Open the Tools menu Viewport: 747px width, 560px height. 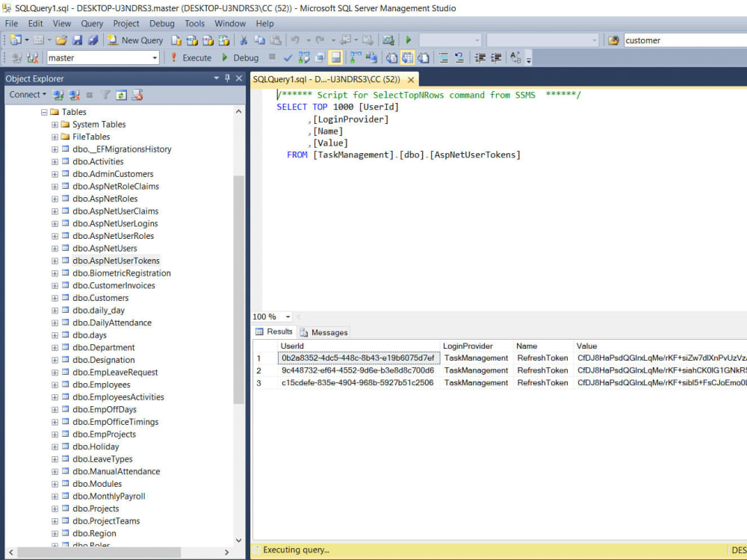coord(194,23)
